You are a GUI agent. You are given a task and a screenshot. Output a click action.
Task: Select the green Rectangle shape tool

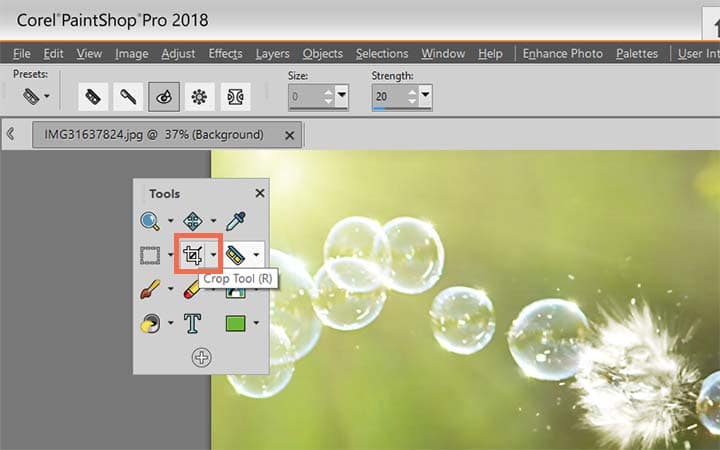[x=236, y=323]
